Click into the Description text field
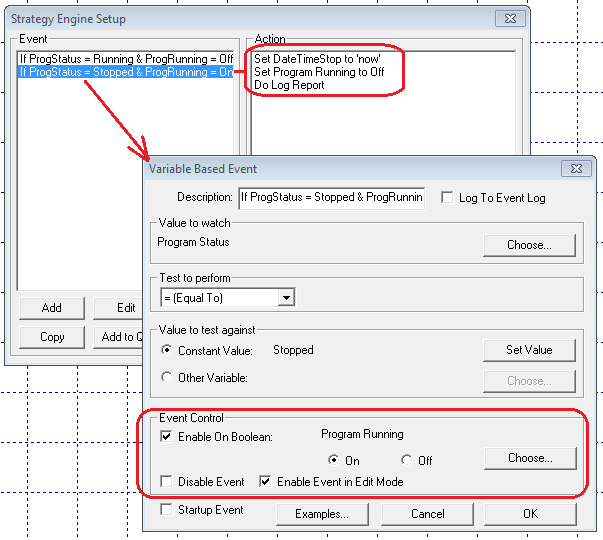 pyautogui.click(x=331, y=198)
